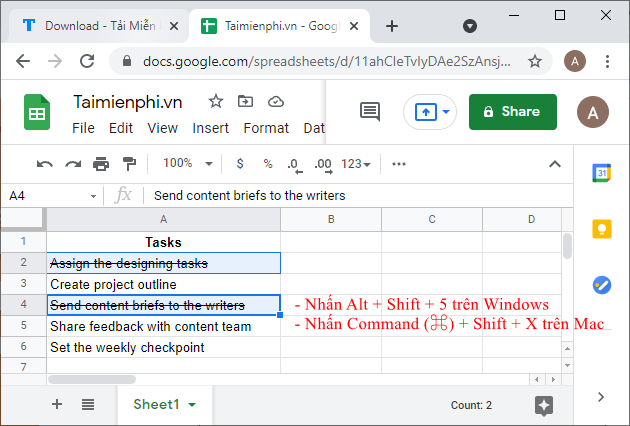Click the vertical scrollbar thumb
The height and width of the screenshot is (426, 630).
point(567,246)
